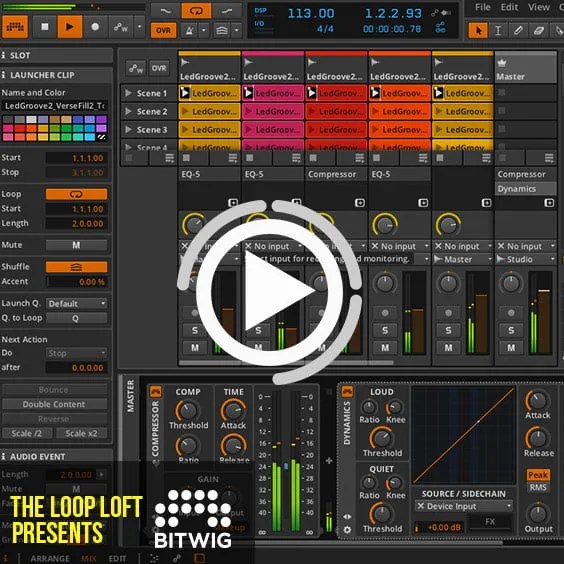The height and width of the screenshot is (564, 564).
Task: Mute the fifth track's M button
Action: click(x=448, y=348)
